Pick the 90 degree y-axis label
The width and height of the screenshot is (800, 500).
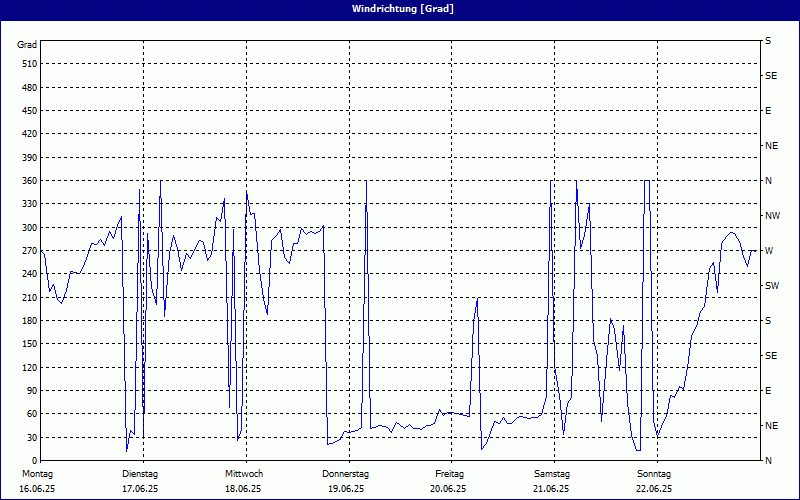31,391
